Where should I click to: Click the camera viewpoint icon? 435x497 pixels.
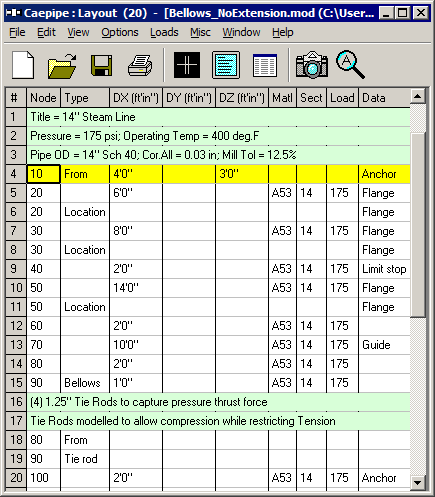click(x=312, y=65)
